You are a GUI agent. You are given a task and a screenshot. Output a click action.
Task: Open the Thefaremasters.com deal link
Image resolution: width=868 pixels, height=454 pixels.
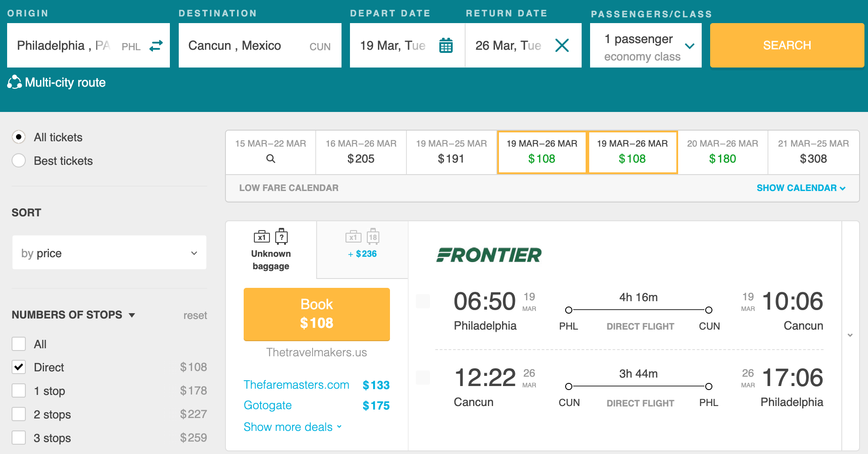click(x=296, y=385)
